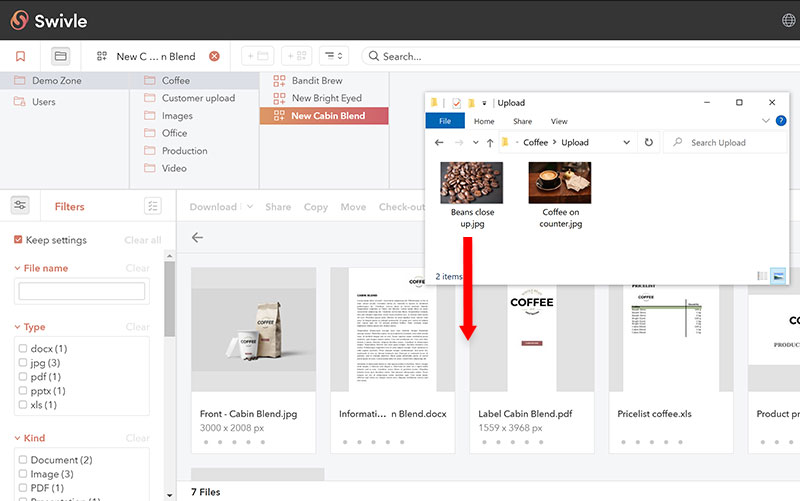This screenshot has width=800, height=501.
Task: Click the Search field in Swivle
Action: (x=582, y=56)
